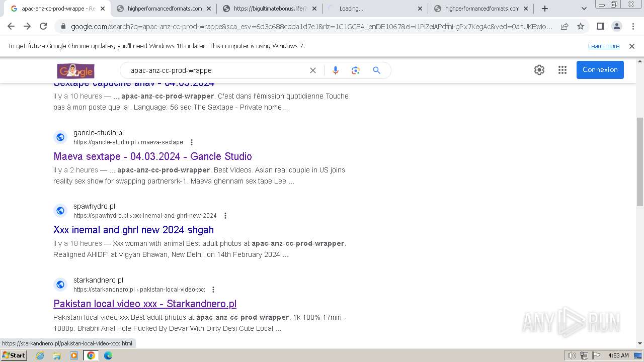The image size is (644, 362).
Task: Open the Chrome profile avatar menu
Action: coord(616,26)
